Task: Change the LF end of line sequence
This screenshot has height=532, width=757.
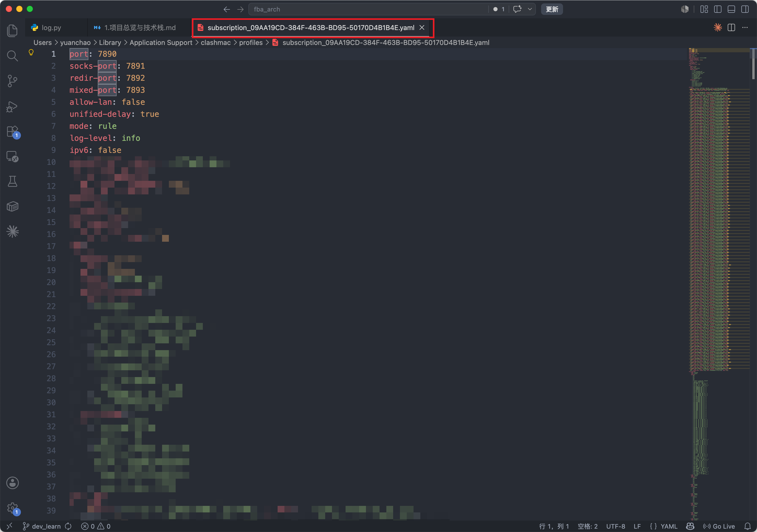Action: click(x=637, y=527)
